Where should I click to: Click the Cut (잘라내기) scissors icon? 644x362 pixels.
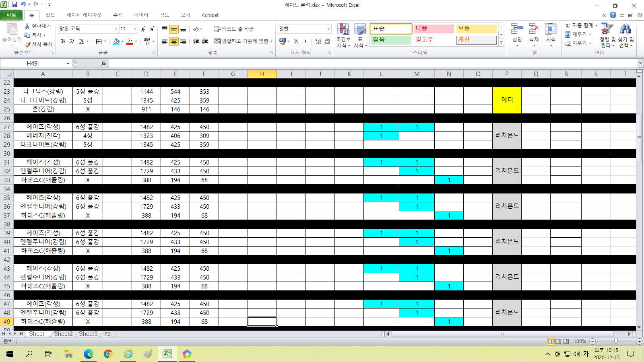click(x=27, y=26)
